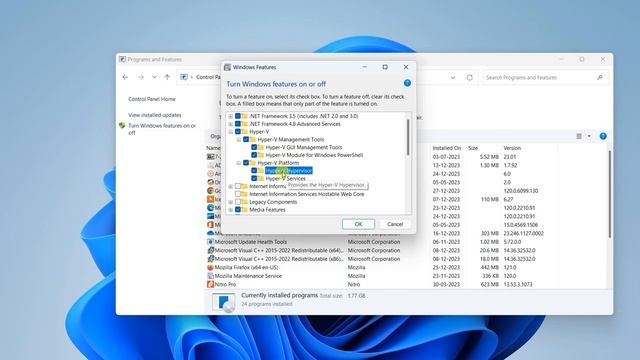
Task: Open view options dropdown arrow
Action: tap(589, 136)
